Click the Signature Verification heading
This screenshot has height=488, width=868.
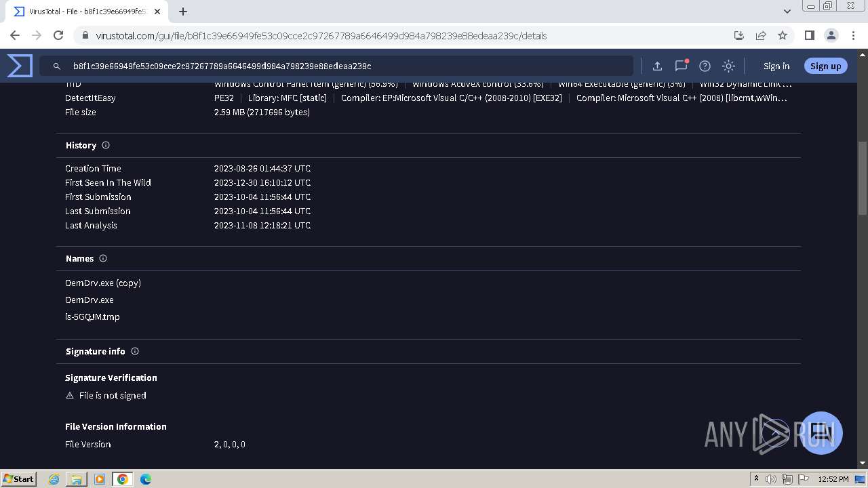click(111, 378)
